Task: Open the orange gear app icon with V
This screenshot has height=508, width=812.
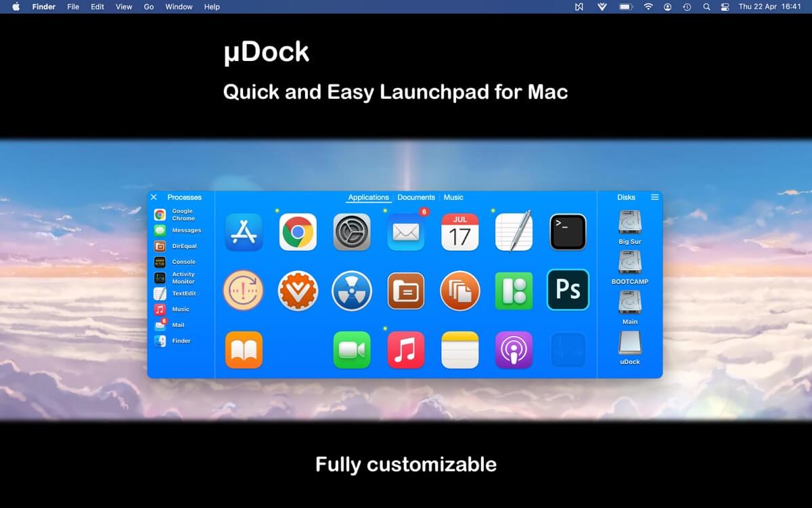Action: [298, 291]
